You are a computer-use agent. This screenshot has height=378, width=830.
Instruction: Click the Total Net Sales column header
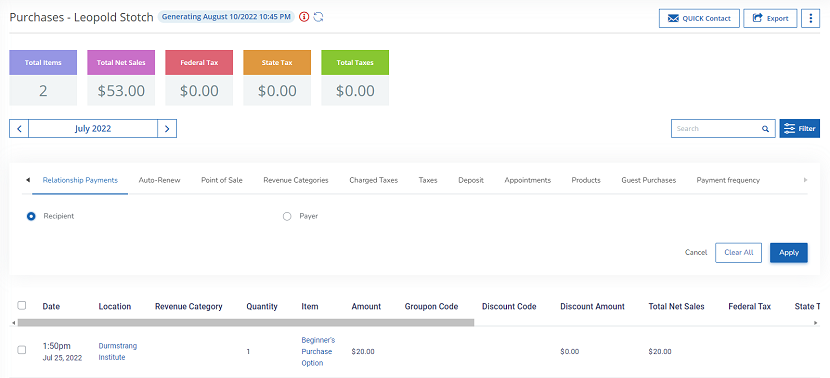[676, 307]
